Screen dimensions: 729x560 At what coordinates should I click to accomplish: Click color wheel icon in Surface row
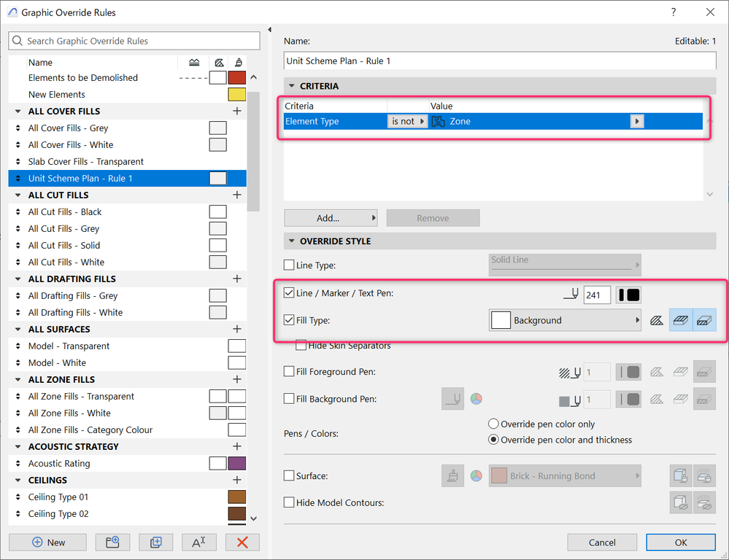click(476, 476)
